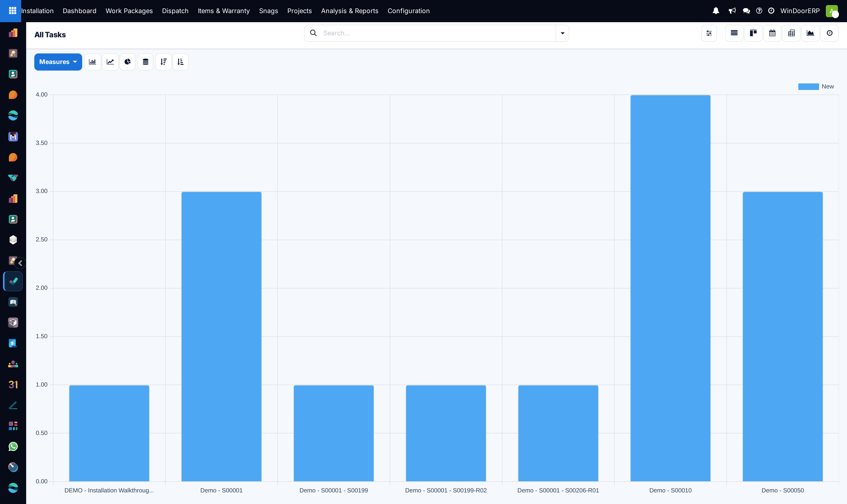
Task: Switch to calendar view
Action: [x=772, y=33]
